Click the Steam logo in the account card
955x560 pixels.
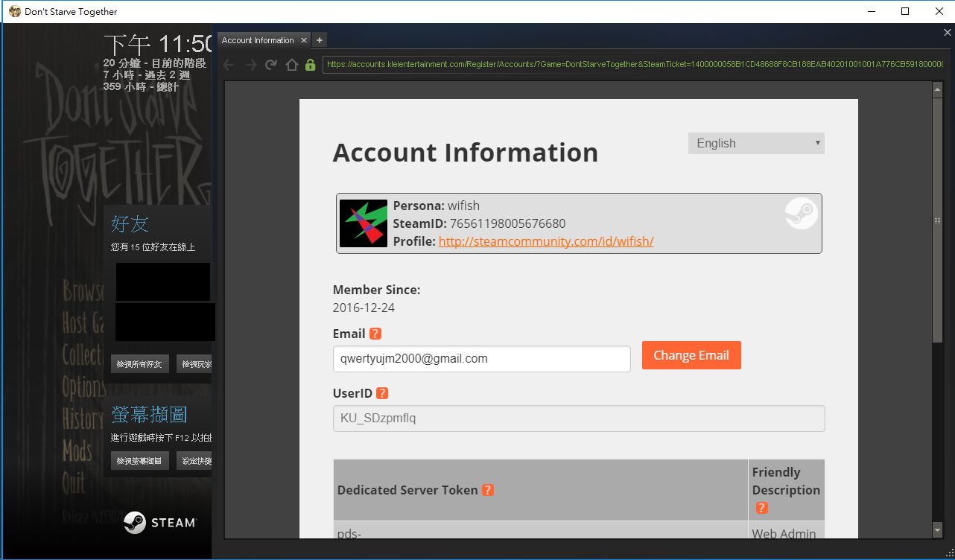[x=802, y=214]
